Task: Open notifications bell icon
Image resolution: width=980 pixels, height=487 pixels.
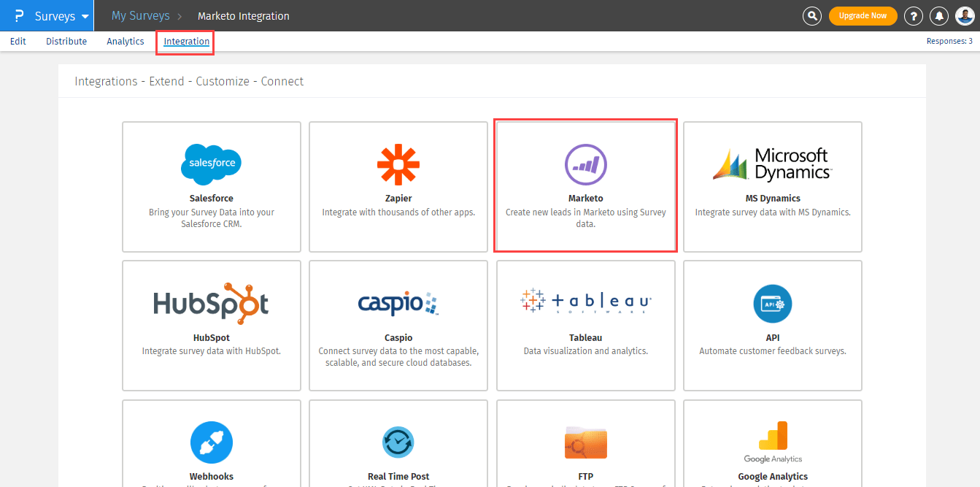Action: click(x=940, y=16)
